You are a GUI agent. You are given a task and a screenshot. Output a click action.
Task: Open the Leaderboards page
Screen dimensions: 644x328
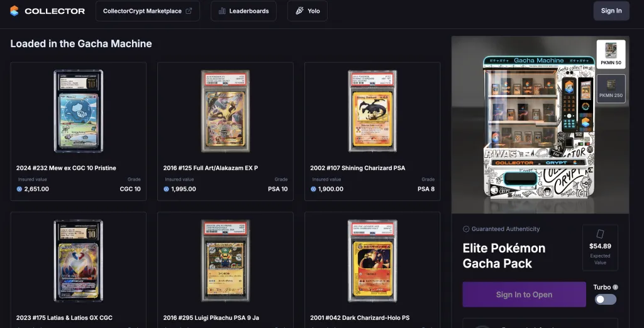click(x=243, y=11)
